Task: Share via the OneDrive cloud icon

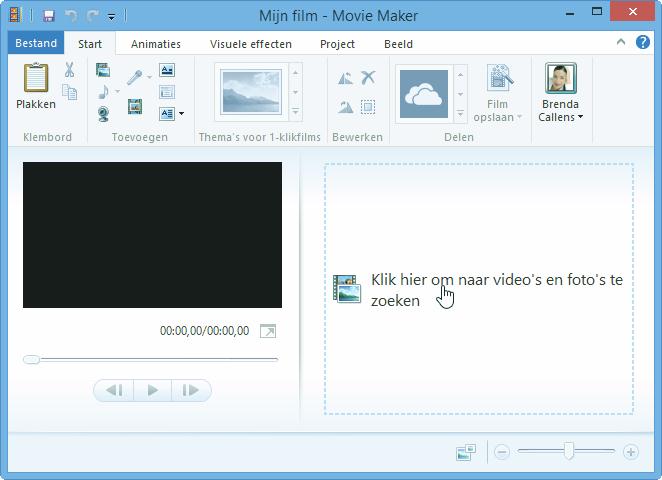Action: pos(424,94)
